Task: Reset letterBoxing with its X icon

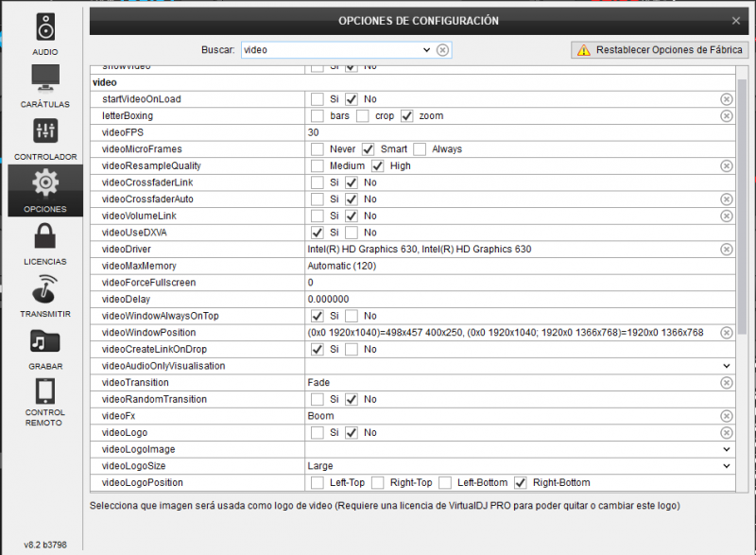Action: [727, 116]
